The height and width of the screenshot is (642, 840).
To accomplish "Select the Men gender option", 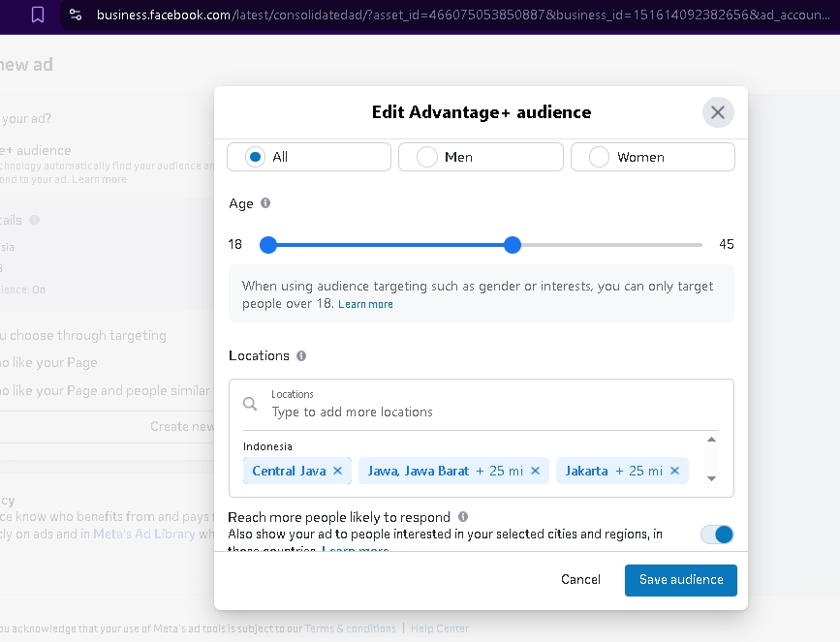I will [x=481, y=157].
